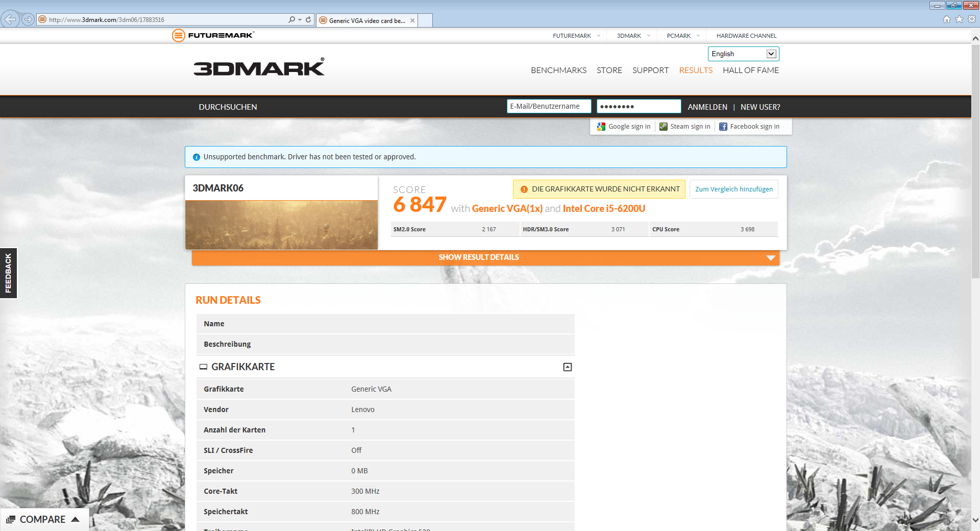The image size is (980, 531).
Task: Click the HDR/SM3.0 Score value 3 071
Action: point(618,230)
